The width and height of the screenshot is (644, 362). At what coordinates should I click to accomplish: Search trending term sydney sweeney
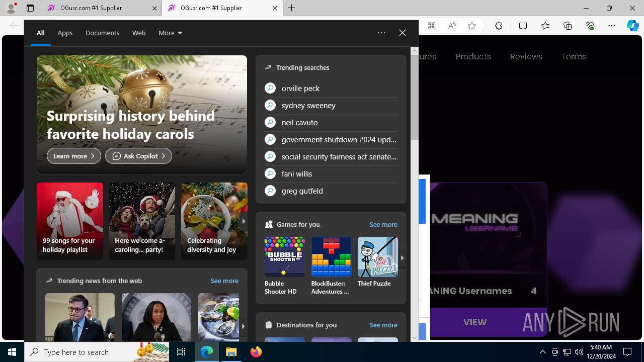click(308, 105)
